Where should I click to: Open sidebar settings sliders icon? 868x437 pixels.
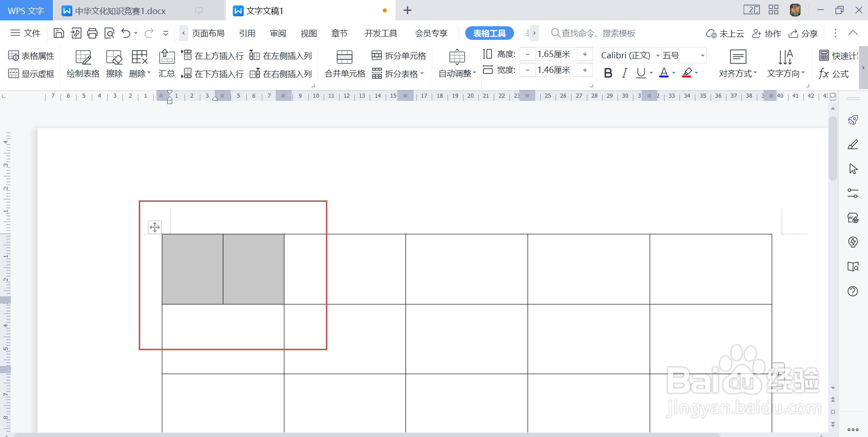[853, 194]
